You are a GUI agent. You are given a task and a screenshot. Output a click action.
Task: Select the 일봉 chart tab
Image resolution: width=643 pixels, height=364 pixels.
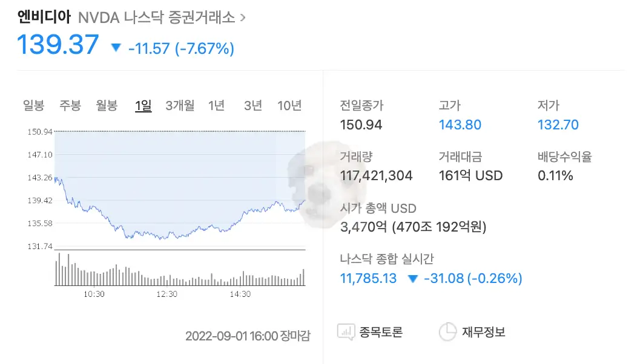tap(32, 105)
